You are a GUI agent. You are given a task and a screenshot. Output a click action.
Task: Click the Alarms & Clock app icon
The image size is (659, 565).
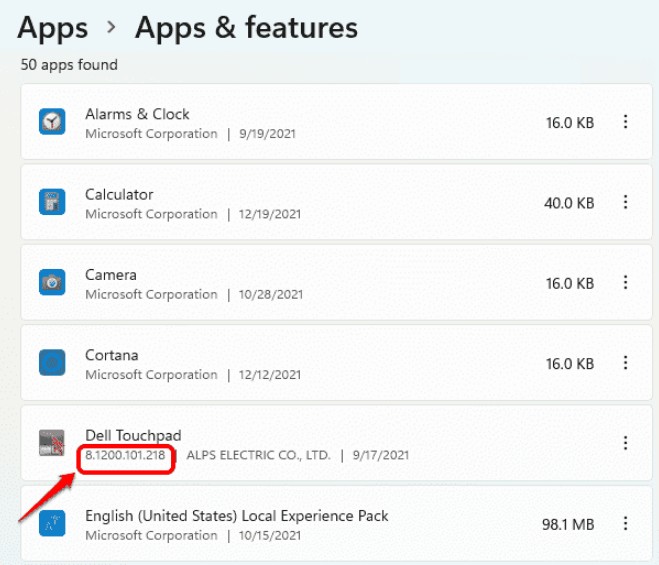[52, 121]
